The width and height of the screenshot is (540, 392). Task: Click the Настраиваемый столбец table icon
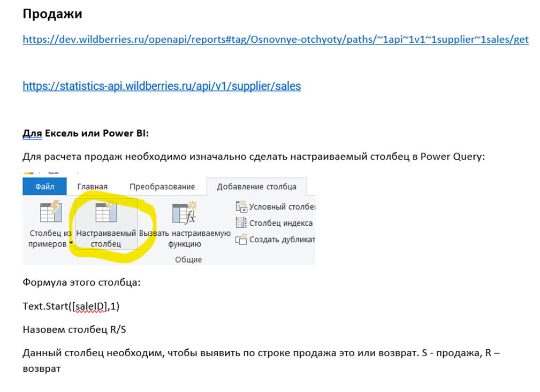coord(106,212)
